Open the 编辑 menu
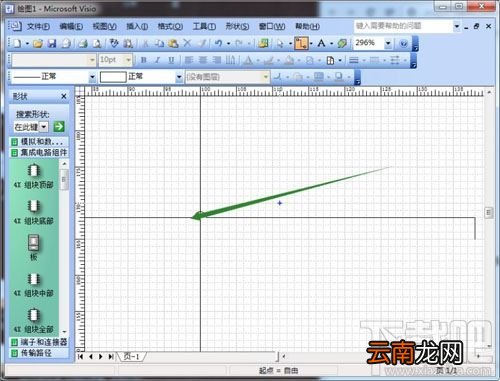The width and height of the screenshot is (500, 381). (x=71, y=26)
